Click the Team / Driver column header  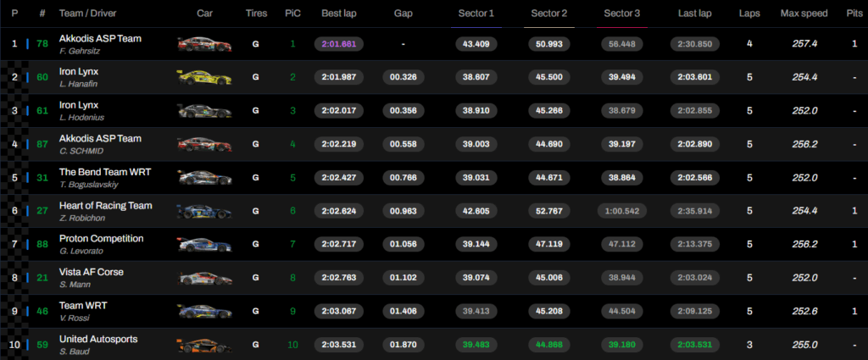click(86, 14)
